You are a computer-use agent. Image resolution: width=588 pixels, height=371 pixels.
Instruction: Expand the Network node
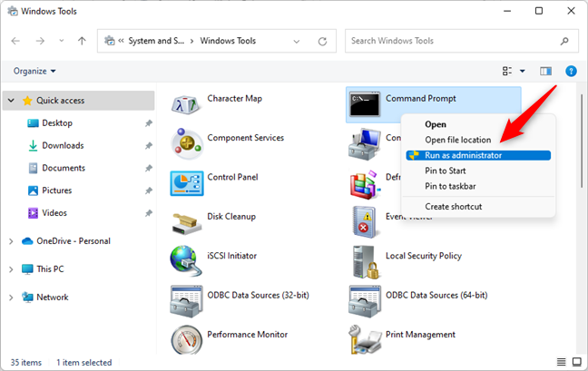click(11, 298)
